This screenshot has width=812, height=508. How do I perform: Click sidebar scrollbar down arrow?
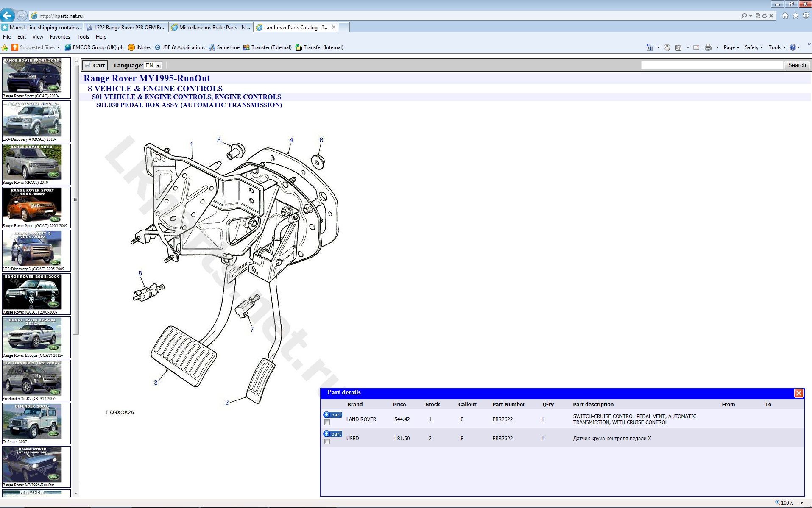76,493
